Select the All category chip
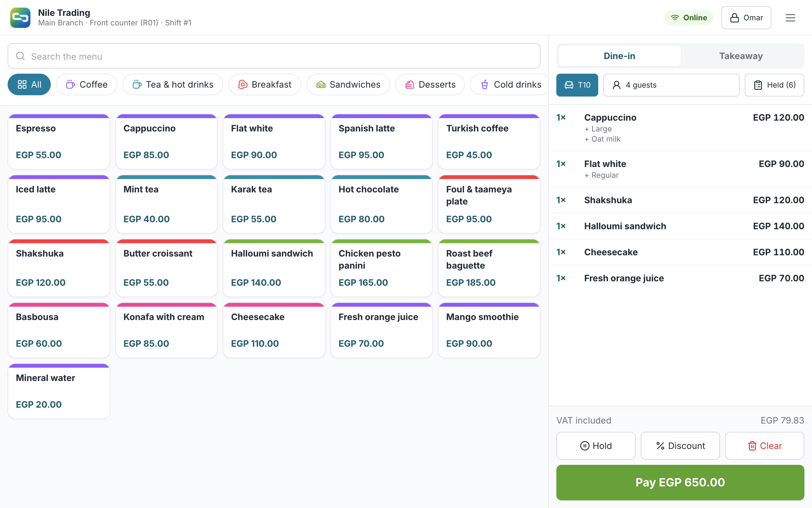This screenshot has height=508, width=812. click(29, 84)
